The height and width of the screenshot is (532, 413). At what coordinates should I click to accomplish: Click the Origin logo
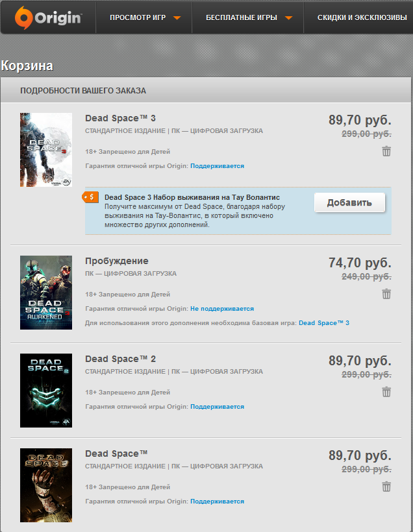coord(48,18)
